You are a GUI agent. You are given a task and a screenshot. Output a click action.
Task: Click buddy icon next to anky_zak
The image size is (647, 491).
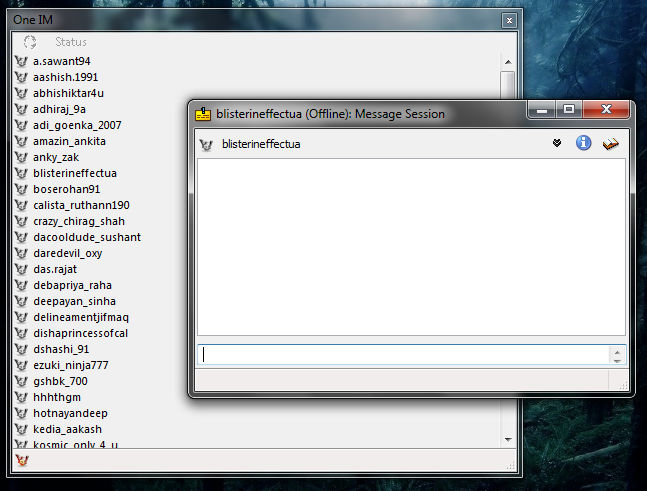pyautogui.click(x=21, y=157)
